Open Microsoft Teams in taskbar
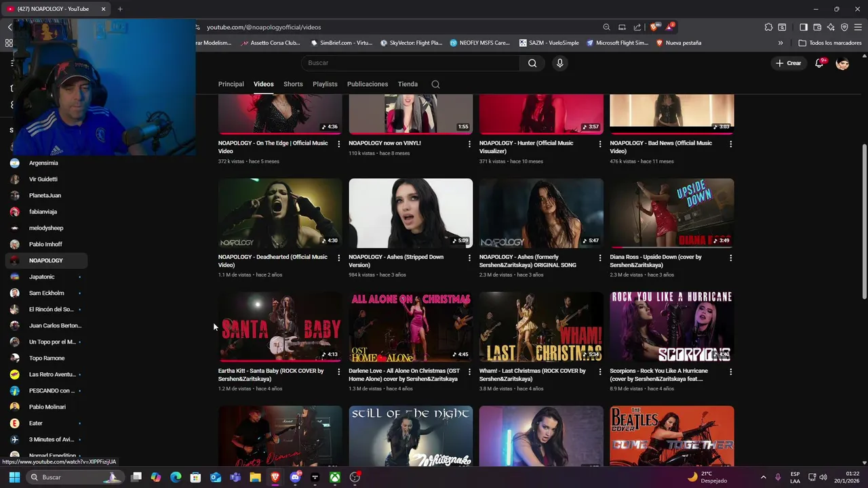Viewport: 868px width, 488px height. (x=235, y=477)
